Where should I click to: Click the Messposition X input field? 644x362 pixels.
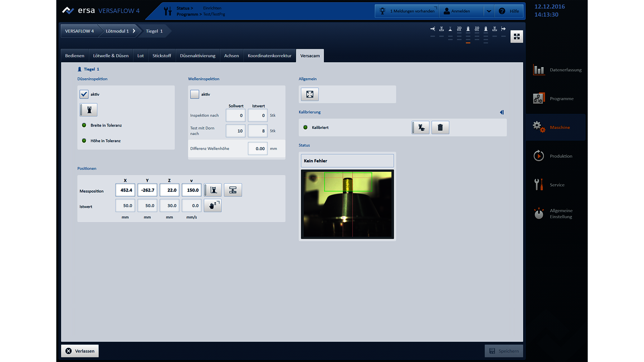[125, 190]
